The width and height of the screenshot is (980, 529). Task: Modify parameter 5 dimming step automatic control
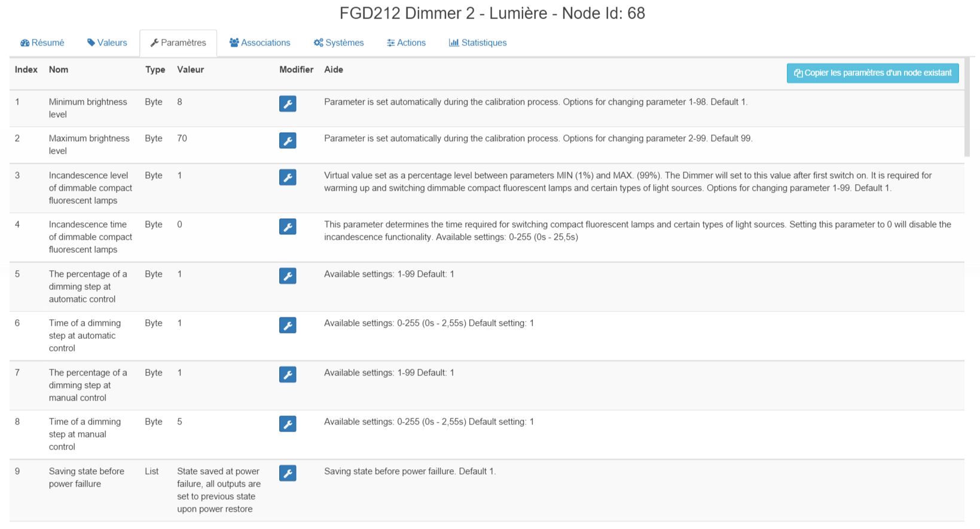coord(288,276)
